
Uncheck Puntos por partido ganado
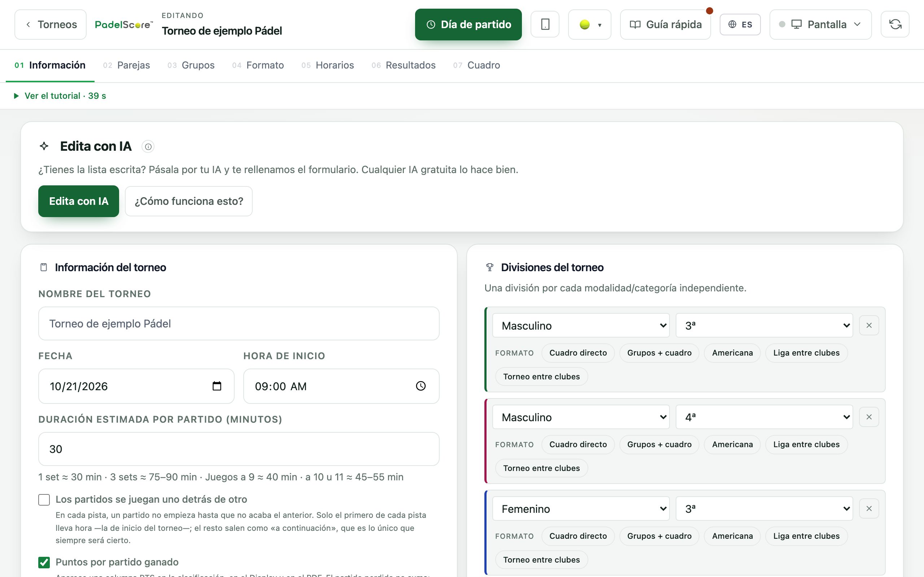[44, 562]
